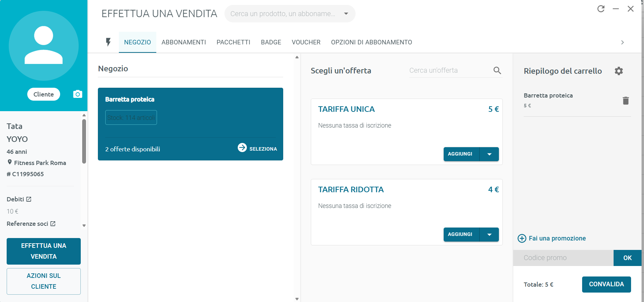Click the Cliente badge button

(x=44, y=94)
